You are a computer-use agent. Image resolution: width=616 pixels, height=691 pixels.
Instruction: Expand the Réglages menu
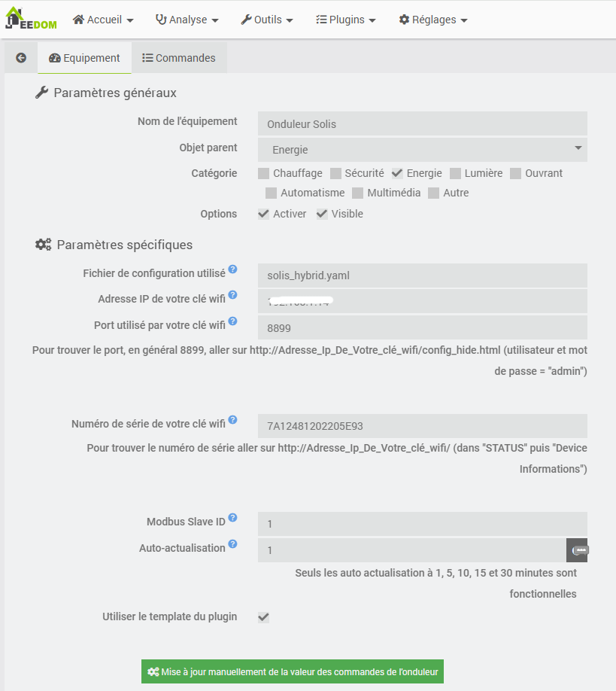coord(433,20)
